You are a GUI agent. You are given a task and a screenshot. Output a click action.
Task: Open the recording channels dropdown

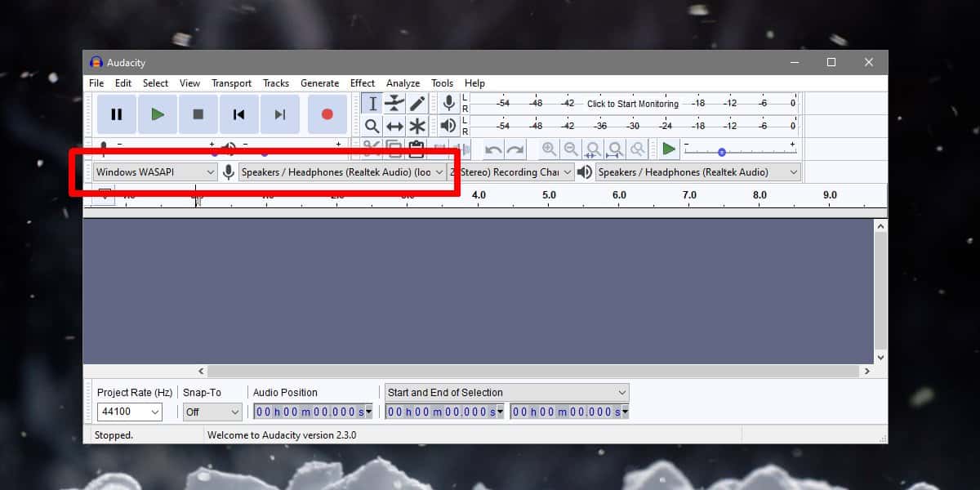tap(514, 172)
